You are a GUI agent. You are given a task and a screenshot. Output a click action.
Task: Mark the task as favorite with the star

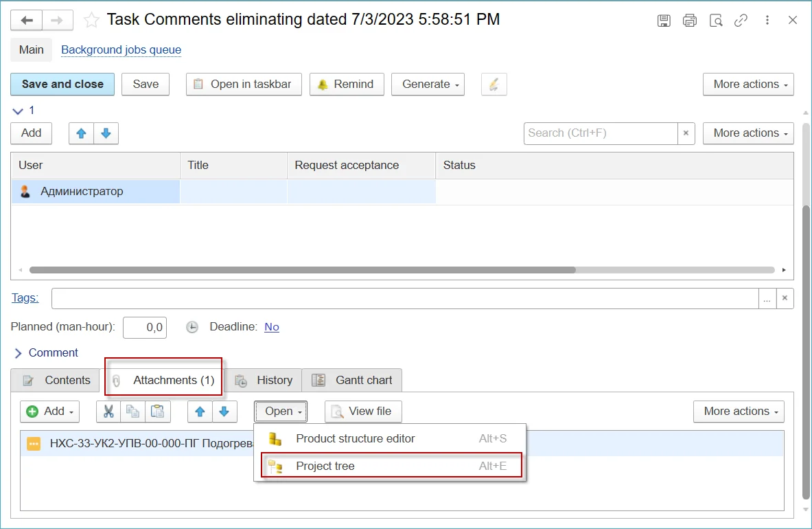91,21
